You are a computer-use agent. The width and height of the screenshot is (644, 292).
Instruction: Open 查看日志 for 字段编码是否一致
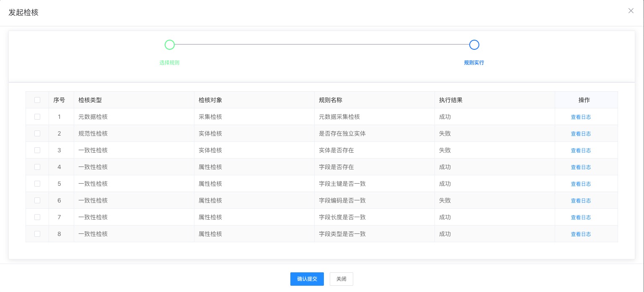[x=581, y=200]
